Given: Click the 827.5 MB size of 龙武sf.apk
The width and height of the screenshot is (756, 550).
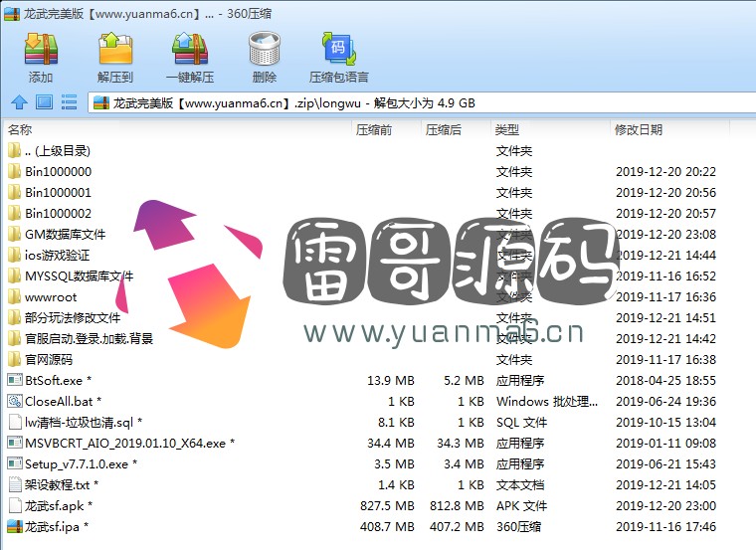Looking at the screenshot, I should pos(387,506).
